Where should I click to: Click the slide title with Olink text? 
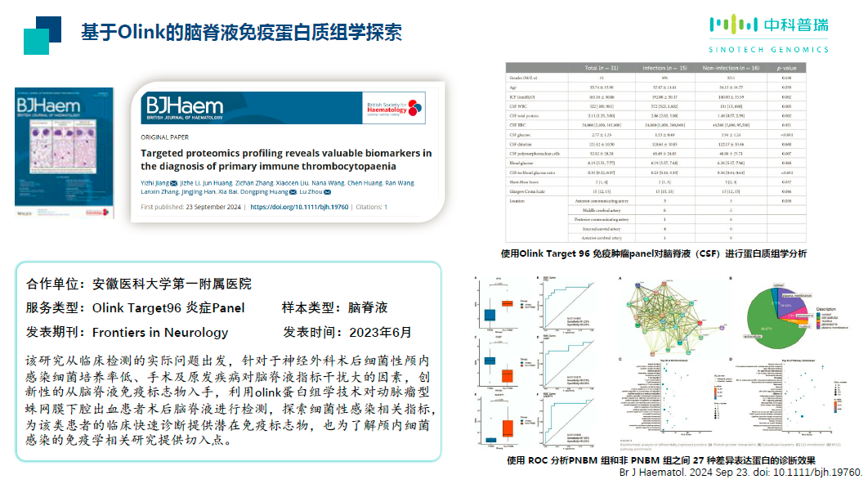pyautogui.click(x=241, y=34)
